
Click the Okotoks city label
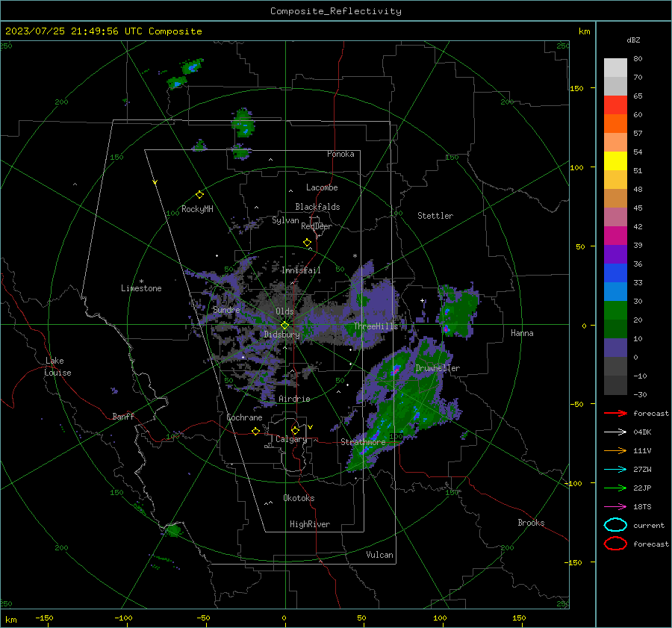299,498
